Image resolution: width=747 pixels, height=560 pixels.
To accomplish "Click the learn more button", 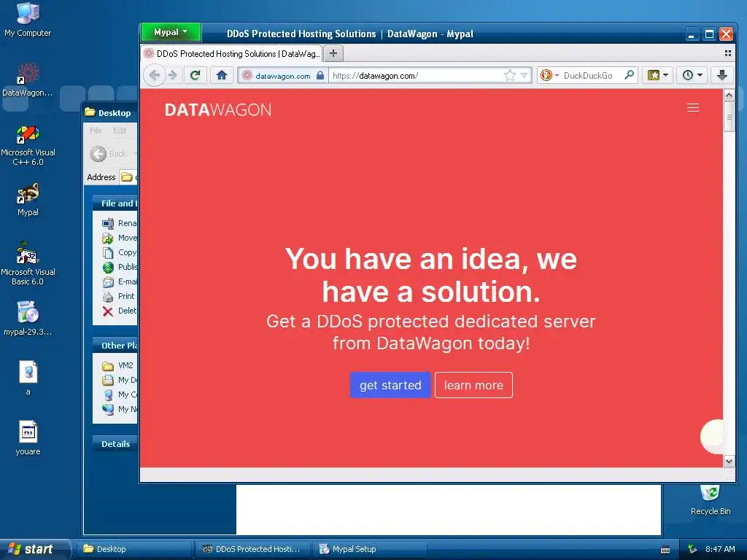I will click(473, 385).
